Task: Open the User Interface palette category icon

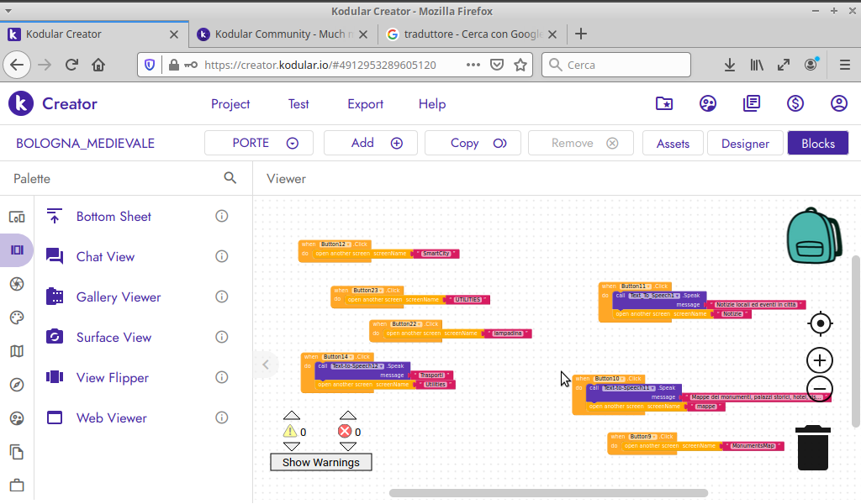Action: click(x=17, y=218)
